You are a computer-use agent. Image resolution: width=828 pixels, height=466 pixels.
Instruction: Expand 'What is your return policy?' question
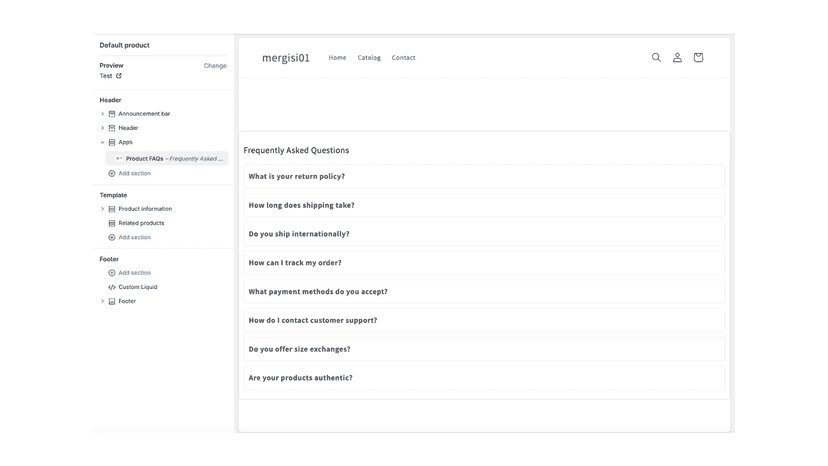click(484, 176)
